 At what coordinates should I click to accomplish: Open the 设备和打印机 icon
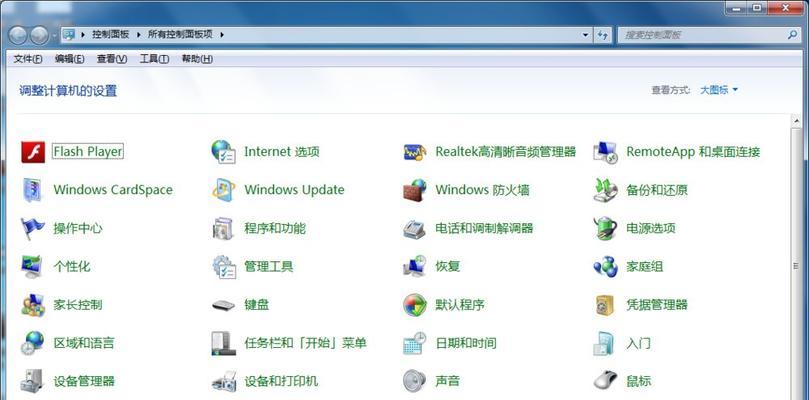pyautogui.click(x=224, y=381)
